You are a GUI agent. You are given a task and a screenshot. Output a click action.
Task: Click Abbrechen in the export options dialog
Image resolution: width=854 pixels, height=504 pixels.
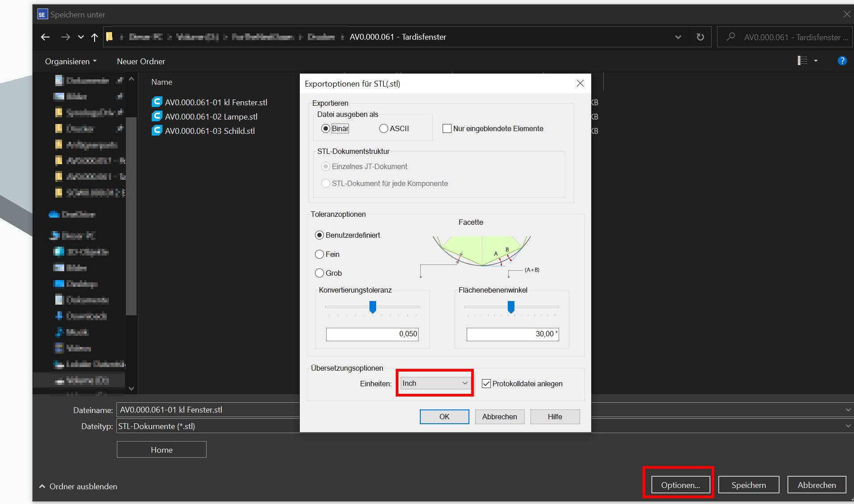tap(500, 417)
